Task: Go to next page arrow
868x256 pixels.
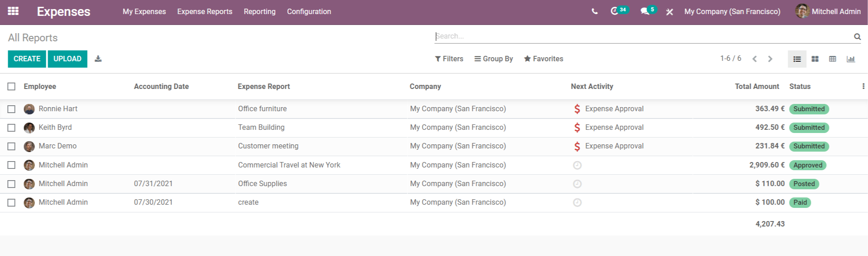Action: [x=770, y=59]
